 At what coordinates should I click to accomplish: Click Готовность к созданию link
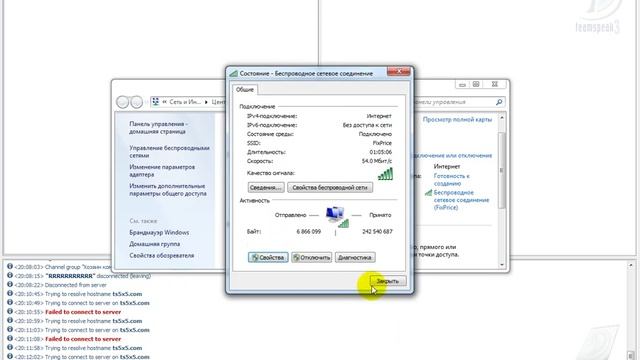coord(451,180)
